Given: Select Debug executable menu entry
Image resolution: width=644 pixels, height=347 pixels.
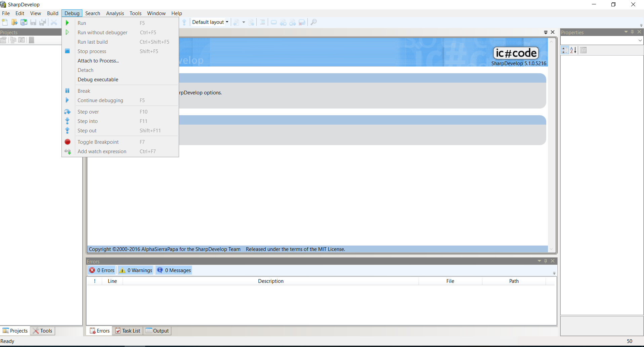Looking at the screenshot, I should [x=120, y=79].
